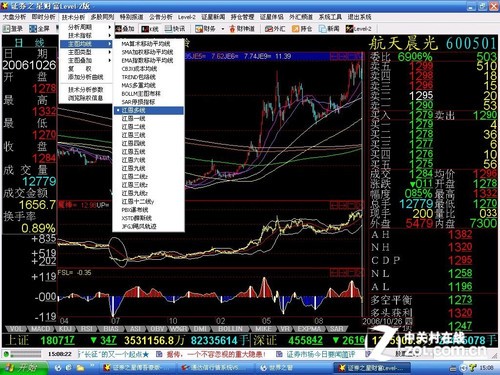Screen dimensions: 500x375
Task: Click the Level-2 toolbar icon
Action: (x=359, y=29)
